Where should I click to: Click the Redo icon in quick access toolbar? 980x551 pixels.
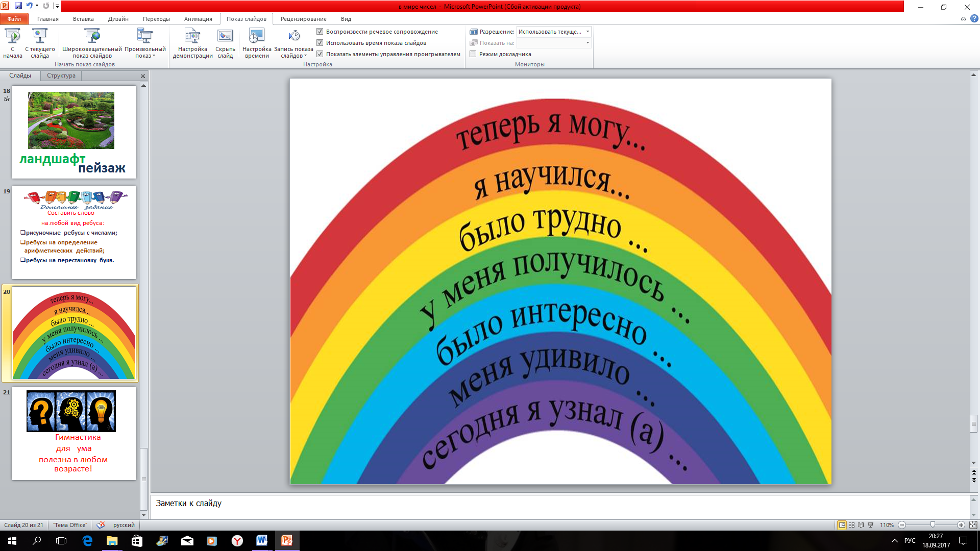[46, 6]
